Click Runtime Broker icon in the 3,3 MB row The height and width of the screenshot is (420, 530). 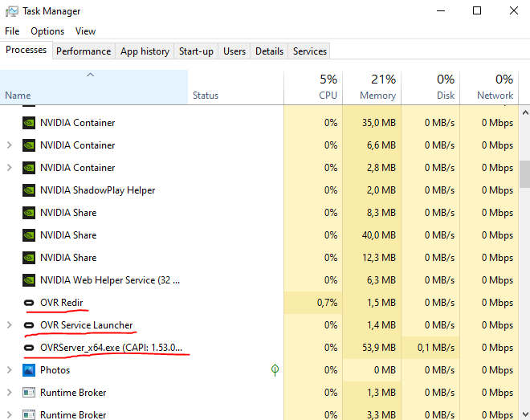29,414
